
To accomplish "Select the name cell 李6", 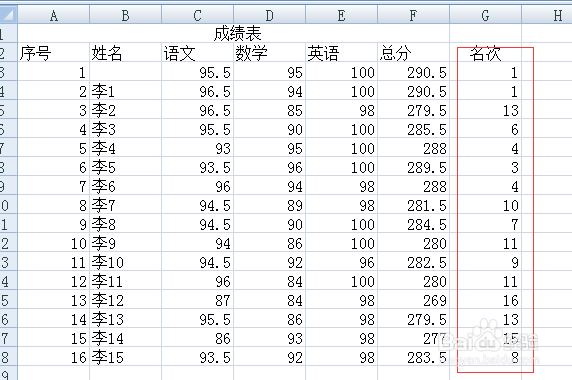I will click(125, 186).
